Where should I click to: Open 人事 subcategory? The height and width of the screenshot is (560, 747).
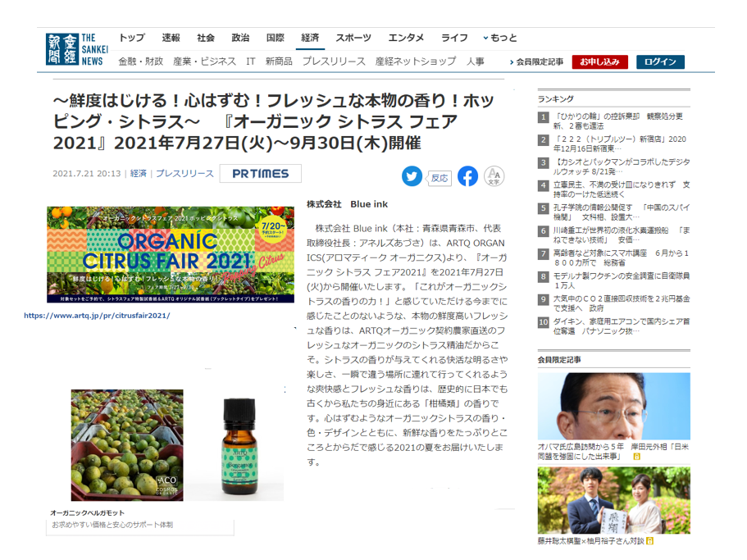[x=476, y=61]
